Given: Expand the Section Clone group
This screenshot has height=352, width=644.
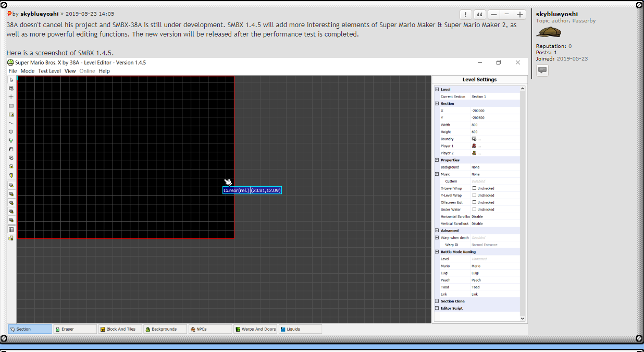Looking at the screenshot, I should coord(437,301).
